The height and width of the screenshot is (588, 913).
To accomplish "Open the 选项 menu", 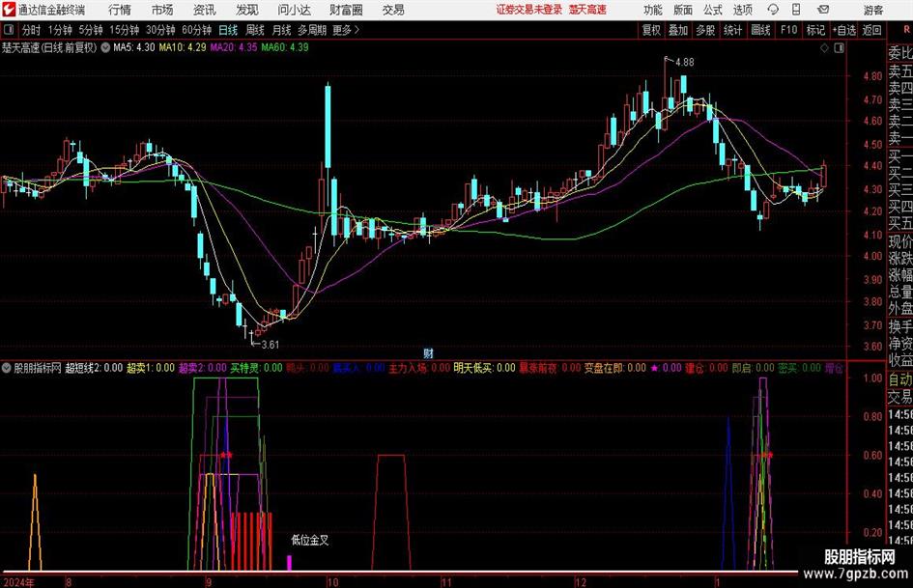I will point(742,10).
